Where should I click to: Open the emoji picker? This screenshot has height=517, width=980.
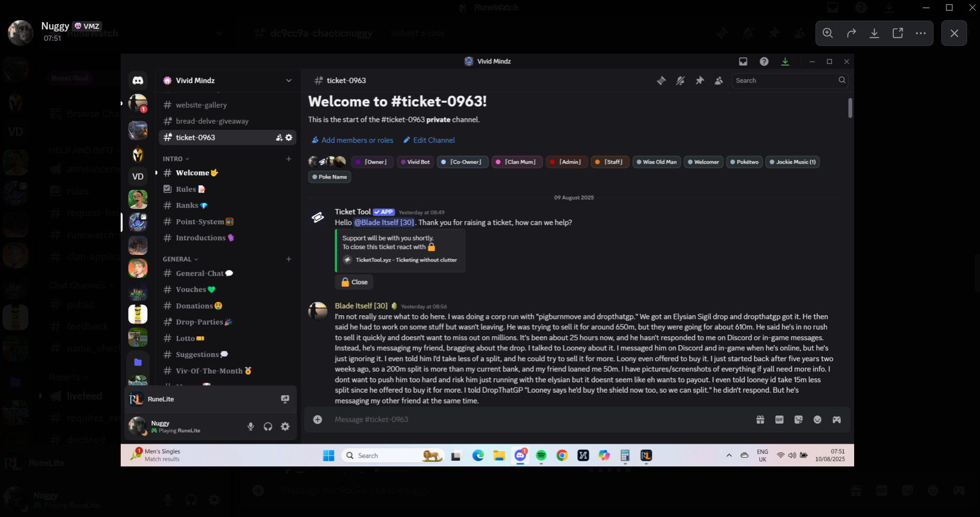click(818, 419)
